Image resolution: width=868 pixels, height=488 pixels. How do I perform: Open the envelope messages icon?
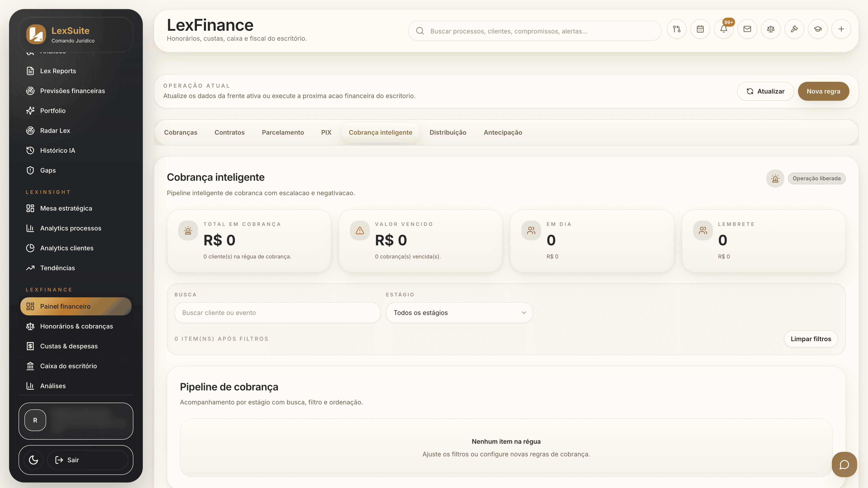[x=747, y=29]
